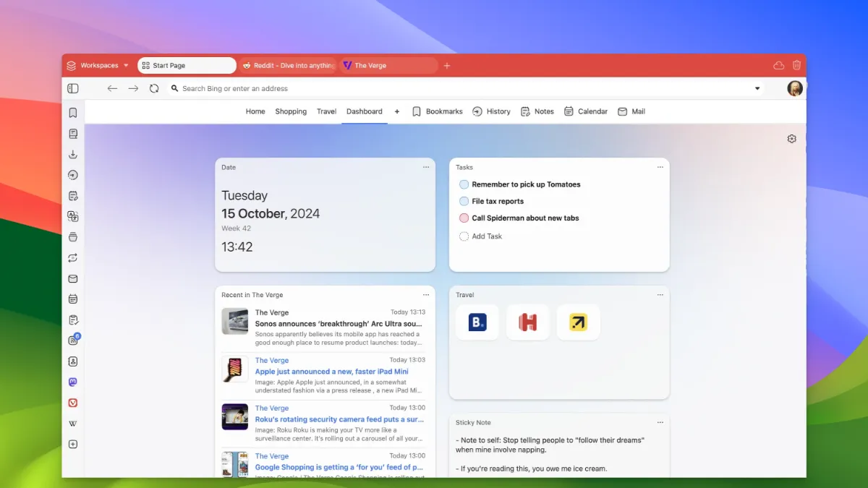This screenshot has width=868, height=488.
Task: Open the Tasks widget options menu
Action: pyautogui.click(x=660, y=167)
